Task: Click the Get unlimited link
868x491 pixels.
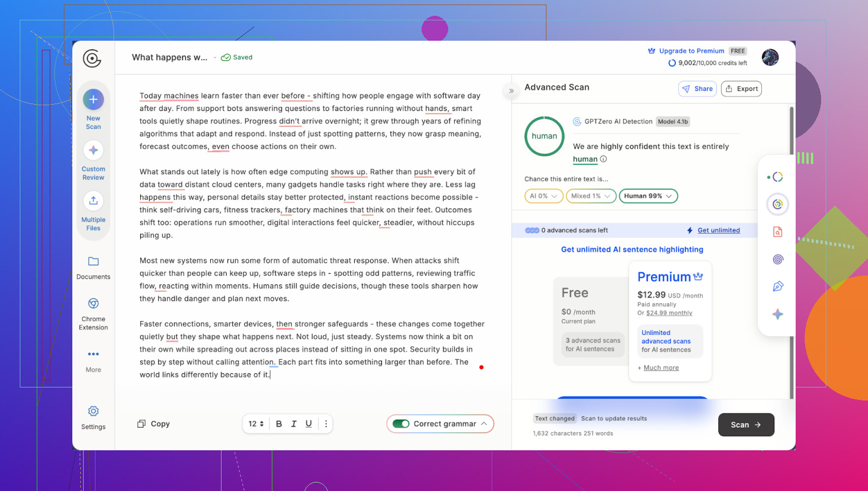Action: coord(718,230)
